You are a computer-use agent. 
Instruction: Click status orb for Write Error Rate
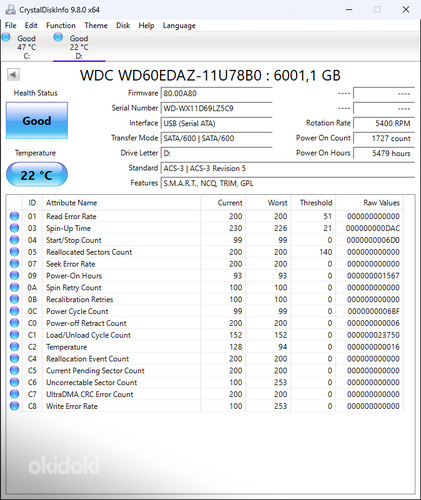coord(14,406)
